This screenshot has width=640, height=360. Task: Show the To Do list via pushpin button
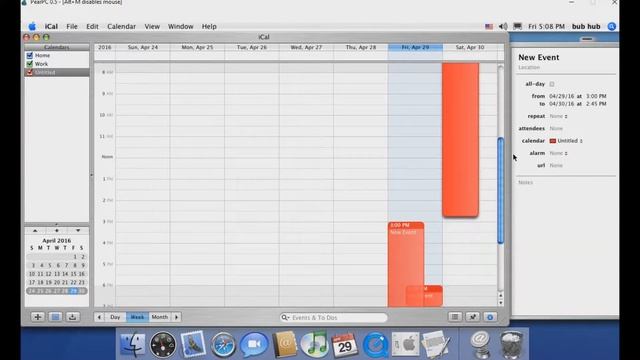coord(473,317)
